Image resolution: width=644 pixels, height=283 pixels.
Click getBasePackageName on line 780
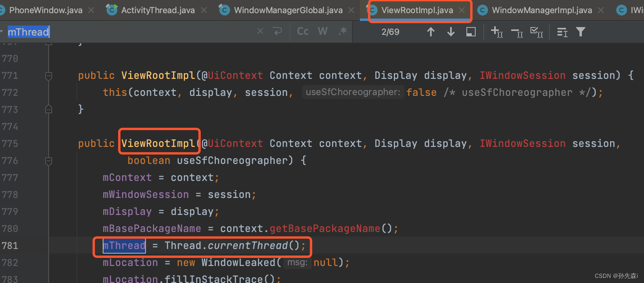325,228
